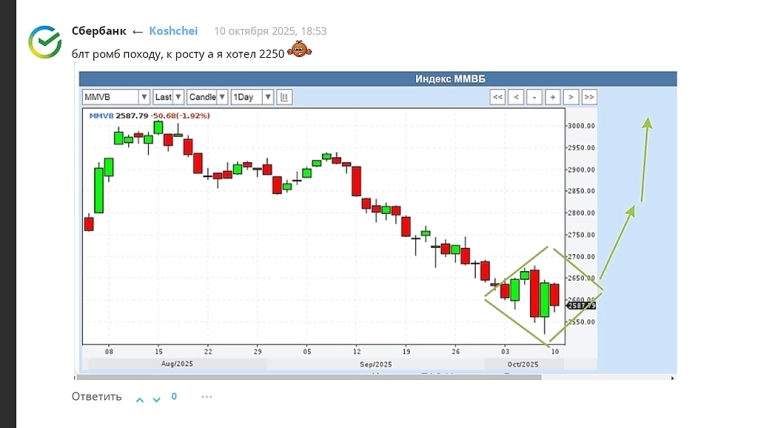Downvote the post with down arrow
The image size is (758, 428).
(156, 398)
